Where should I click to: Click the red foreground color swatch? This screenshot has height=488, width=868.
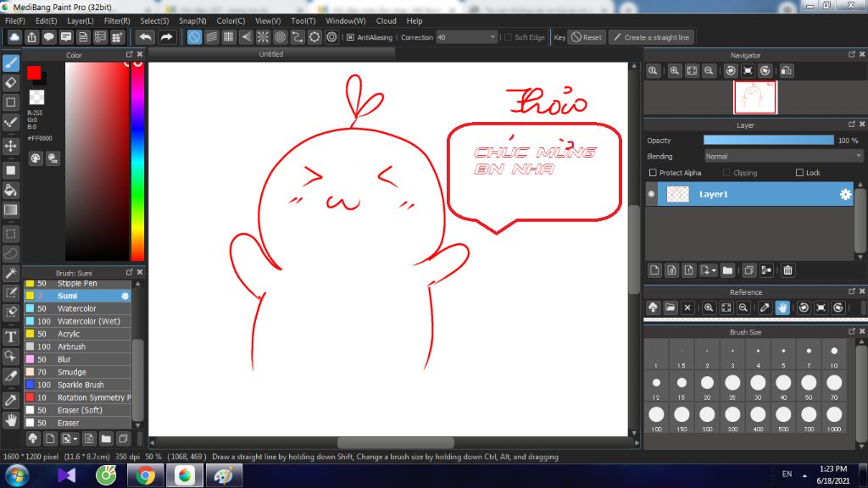click(34, 73)
